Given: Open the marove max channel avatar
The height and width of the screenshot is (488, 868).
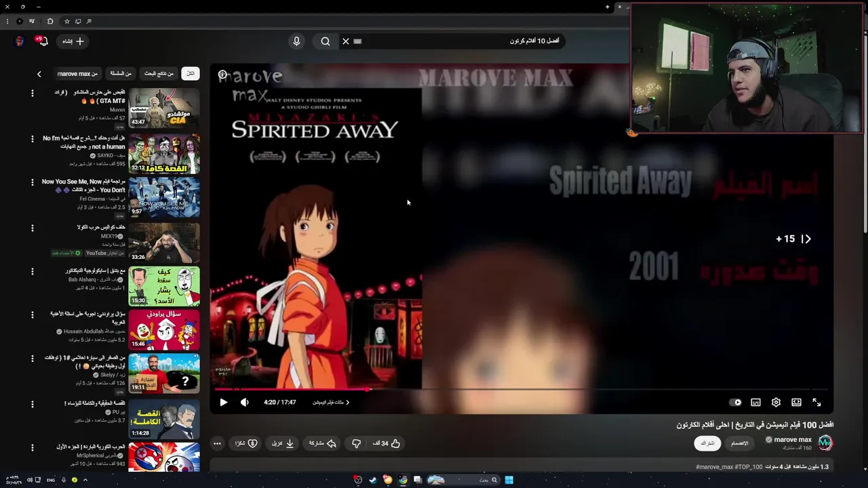Looking at the screenshot, I should [825, 443].
